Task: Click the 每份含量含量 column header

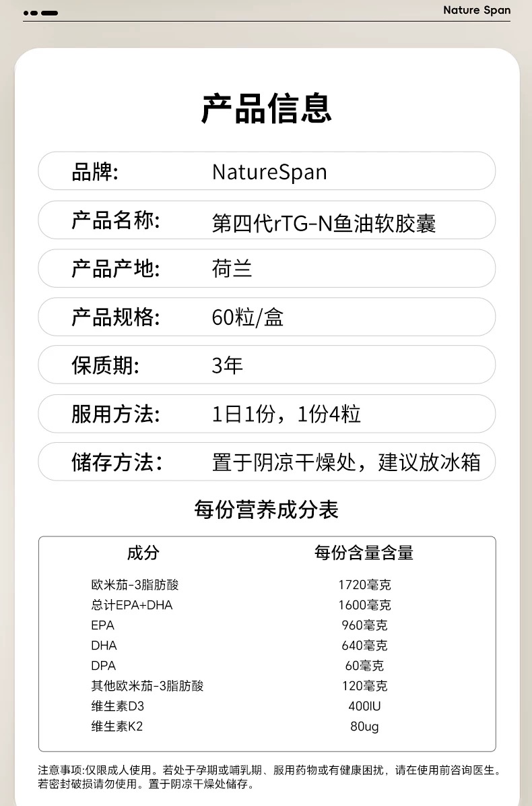Action: [x=364, y=553]
